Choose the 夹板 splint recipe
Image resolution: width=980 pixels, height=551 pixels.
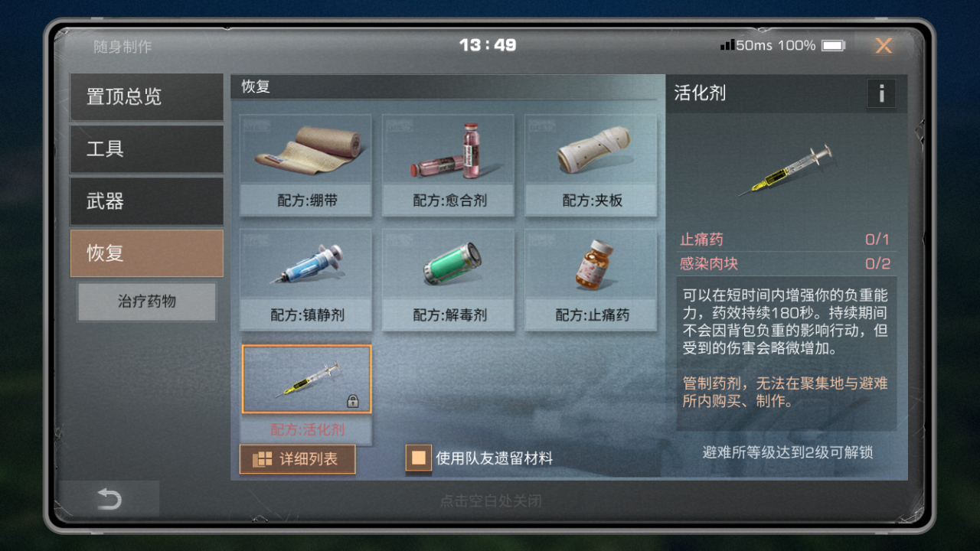tap(591, 165)
